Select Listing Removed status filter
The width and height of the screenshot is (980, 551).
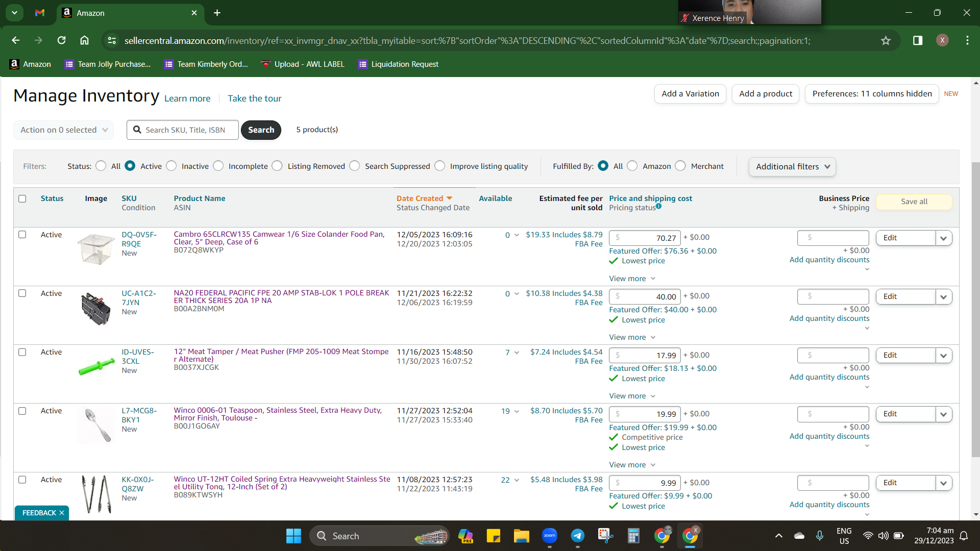coord(277,166)
